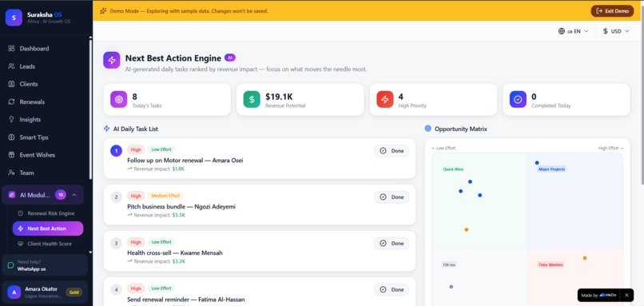644x306 pixels.
Task: Click the AI Daily Task List lightning icon
Action: coord(107,129)
